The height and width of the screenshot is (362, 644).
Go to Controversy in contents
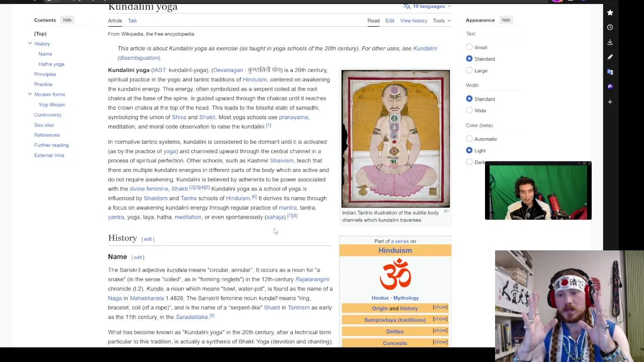tap(48, 115)
